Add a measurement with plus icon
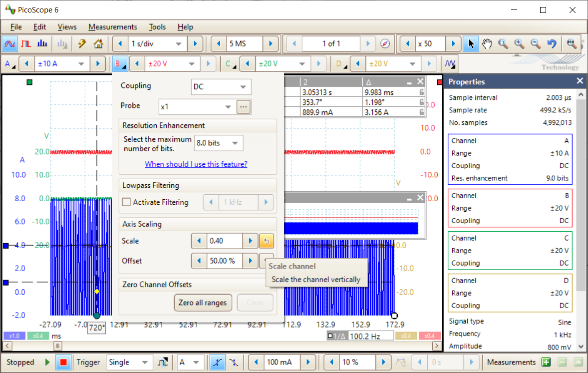 tap(546, 362)
